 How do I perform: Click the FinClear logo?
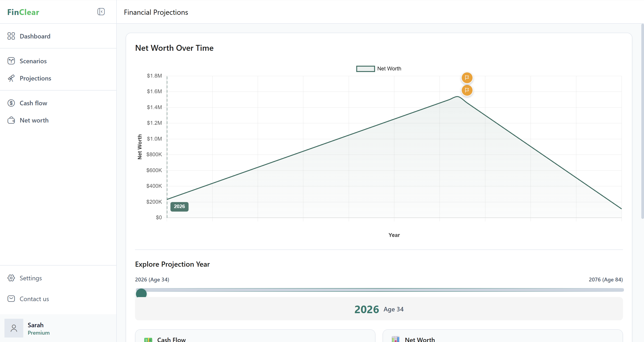[23, 12]
